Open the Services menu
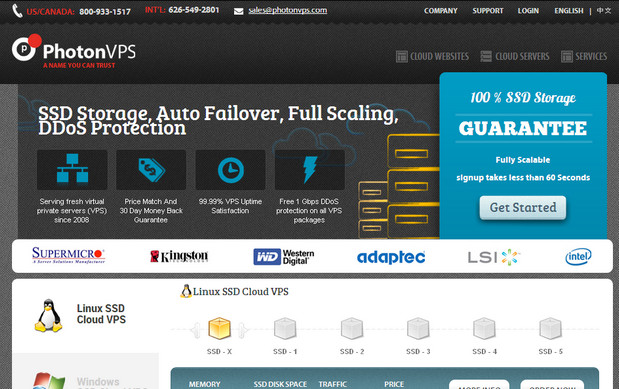The image size is (619, 389). pyautogui.click(x=584, y=56)
